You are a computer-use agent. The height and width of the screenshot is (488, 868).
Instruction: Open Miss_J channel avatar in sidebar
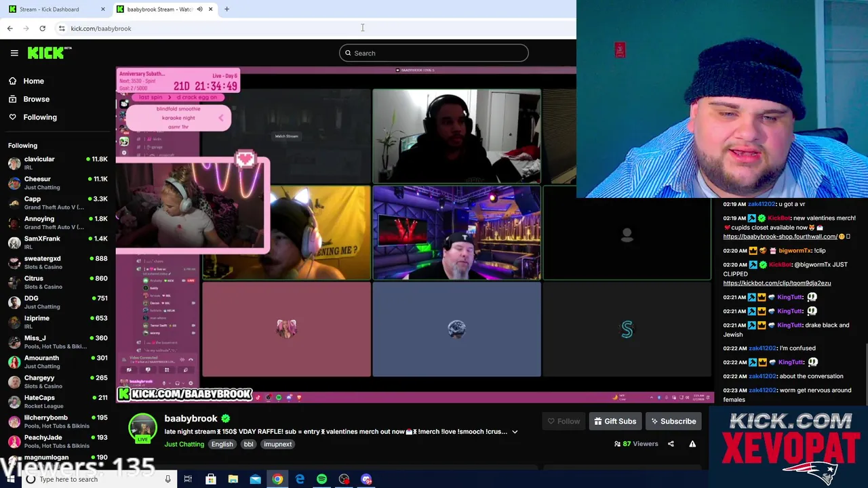click(14, 342)
